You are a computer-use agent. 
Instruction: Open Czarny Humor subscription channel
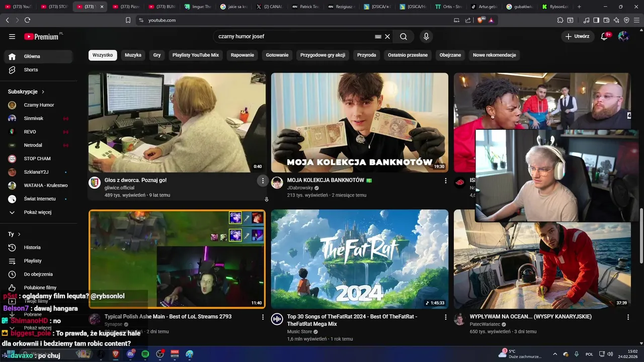39,105
